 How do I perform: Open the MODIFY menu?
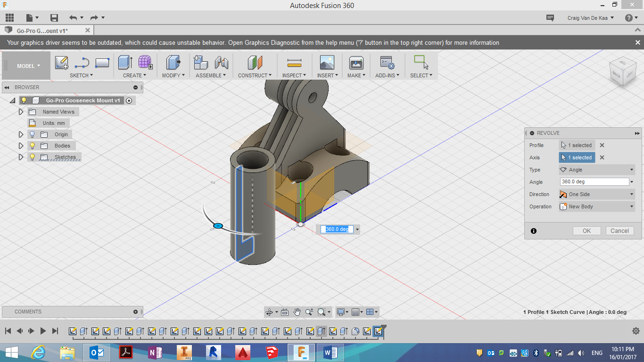click(x=173, y=75)
